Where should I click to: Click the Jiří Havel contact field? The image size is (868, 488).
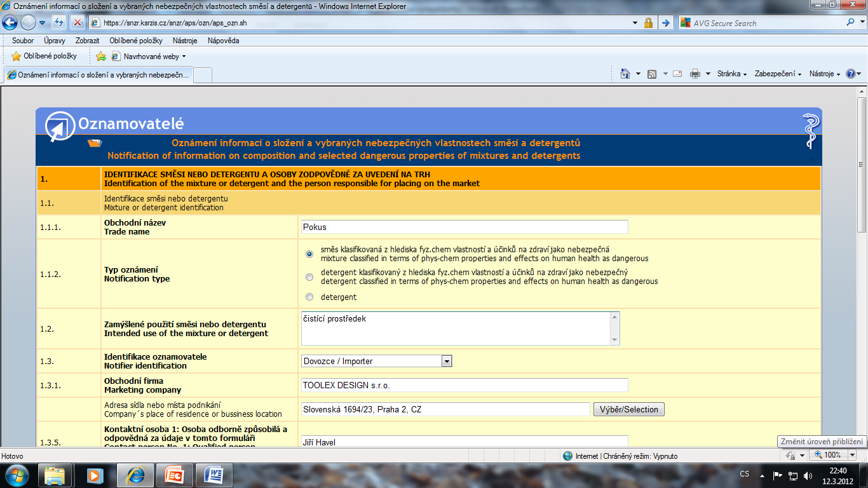point(465,442)
